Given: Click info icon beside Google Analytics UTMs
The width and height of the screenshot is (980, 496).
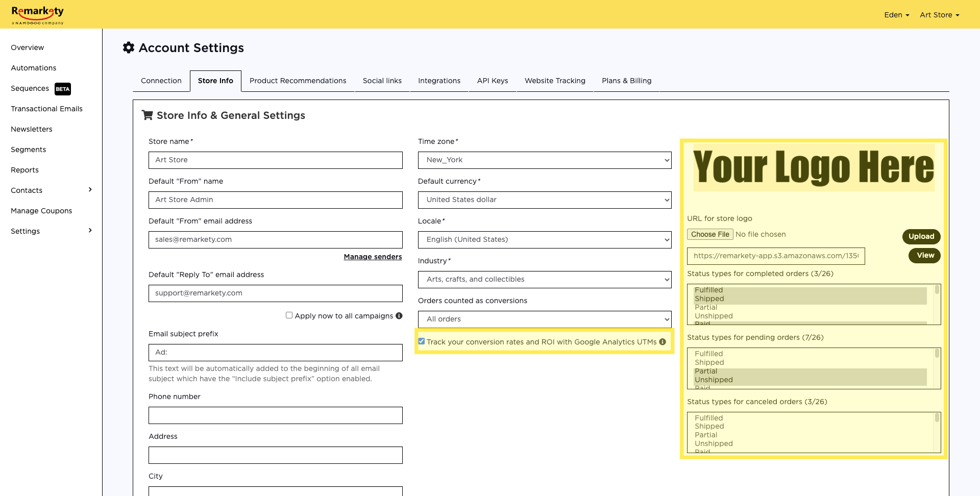Looking at the screenshot, I should 663,342.
